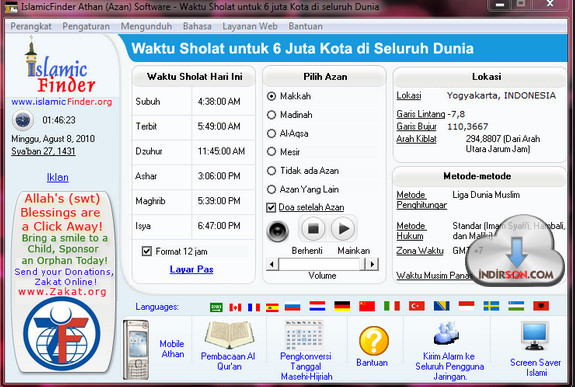The height and width of the screenshot is (387, 575).
Task: Open the Screen Saver Islami monitor icon
Action: (x=535, y=336)
